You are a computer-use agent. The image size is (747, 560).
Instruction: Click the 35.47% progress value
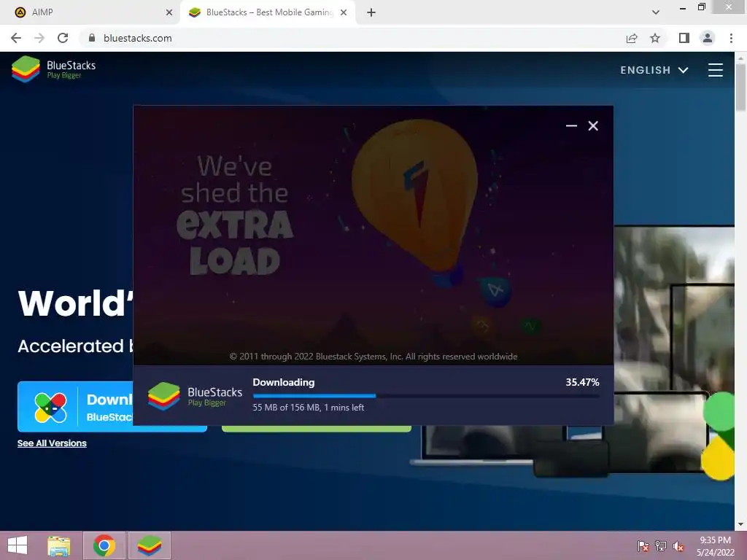tap(582, 382)
